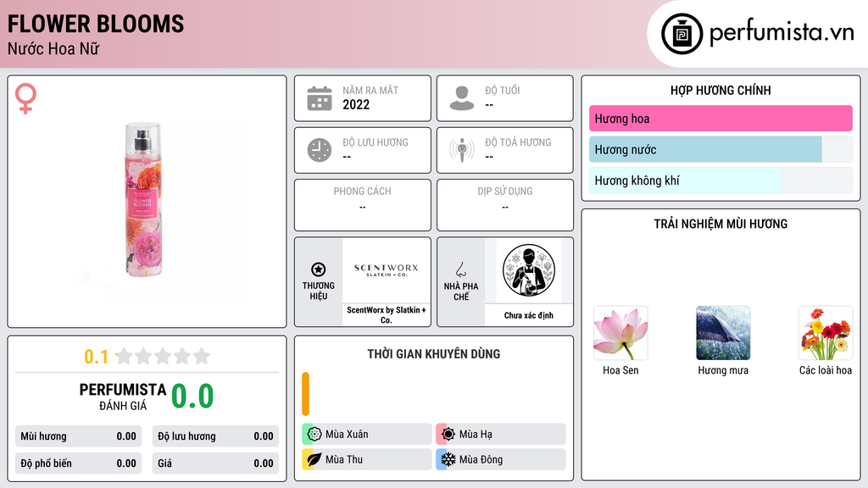Click the ScentWorx Slatkin + Co. logo
This screenshot has height=488, width=868.
(x=387, y=270)
